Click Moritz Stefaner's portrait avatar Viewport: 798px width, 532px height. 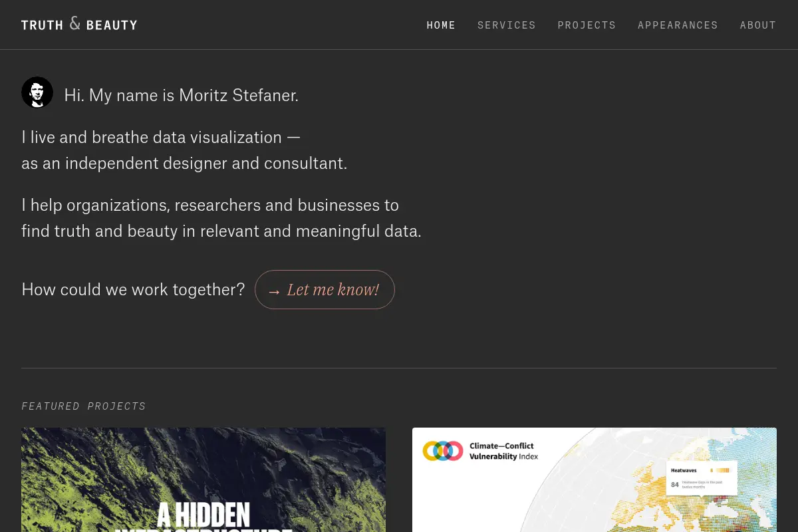(37, 92)
